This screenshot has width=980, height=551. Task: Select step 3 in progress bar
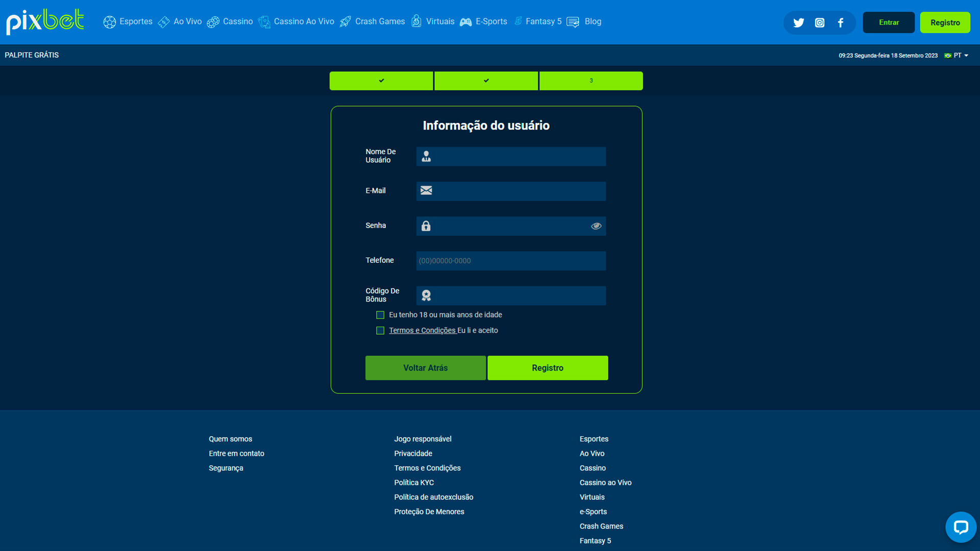point(591,81)
